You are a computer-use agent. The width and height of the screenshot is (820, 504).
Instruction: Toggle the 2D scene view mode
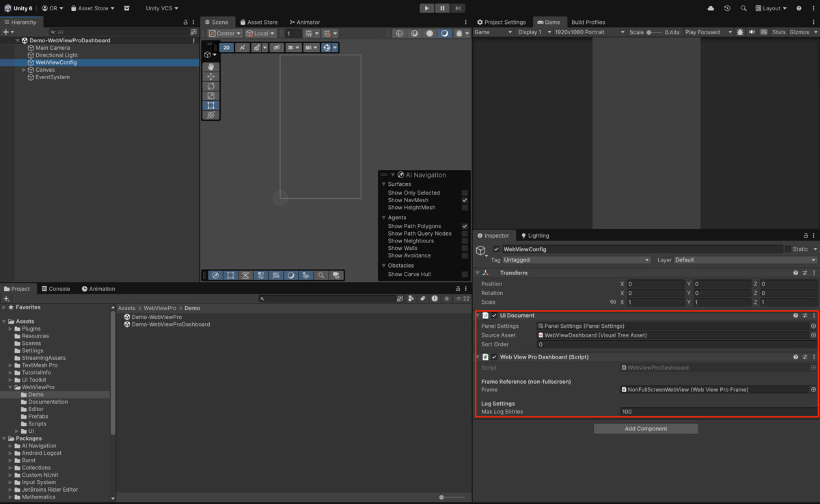coord(226,48)
